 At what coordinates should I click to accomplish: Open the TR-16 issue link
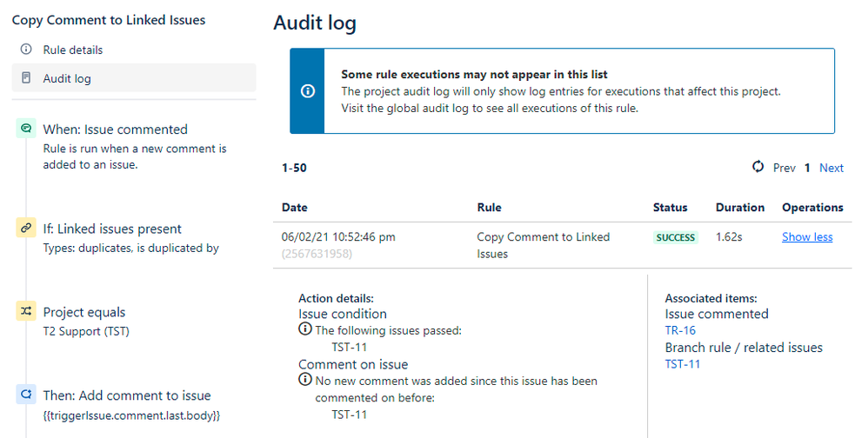[x=680, y=330]
